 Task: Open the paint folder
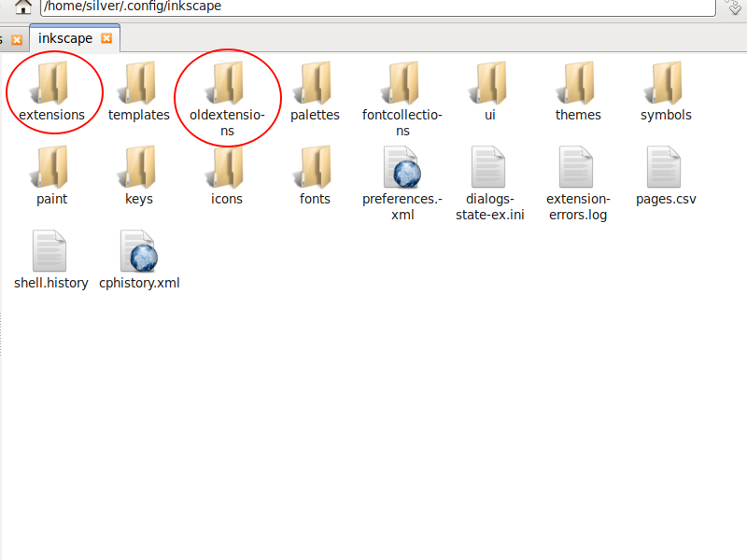[x=51, y=167]
